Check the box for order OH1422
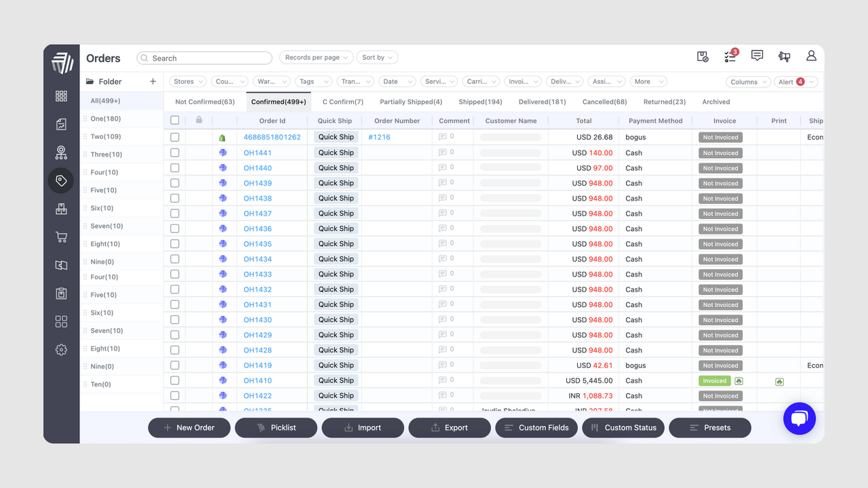The height and width of the screenshot is (488, 868). tap(175, 396)
